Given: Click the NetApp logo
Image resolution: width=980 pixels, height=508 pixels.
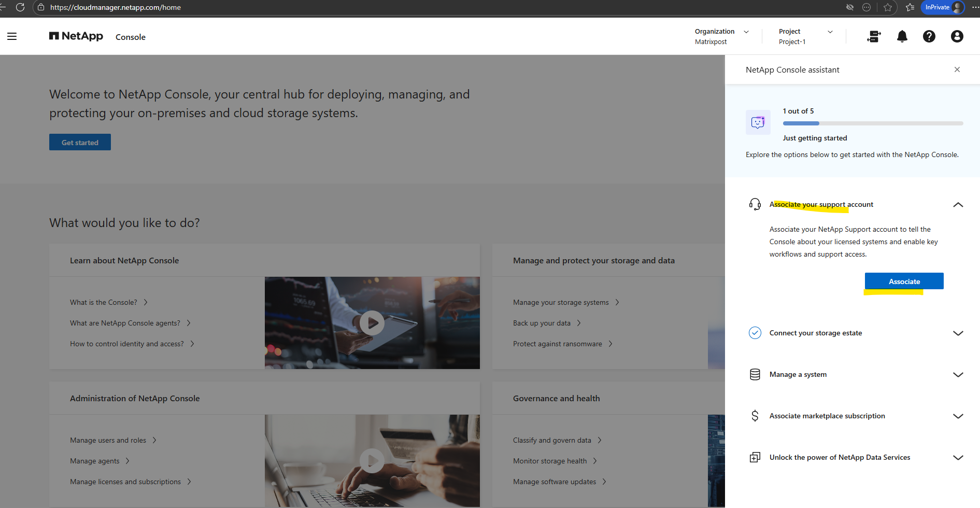Looking at the screenshot, I should (x=76, y=36).
